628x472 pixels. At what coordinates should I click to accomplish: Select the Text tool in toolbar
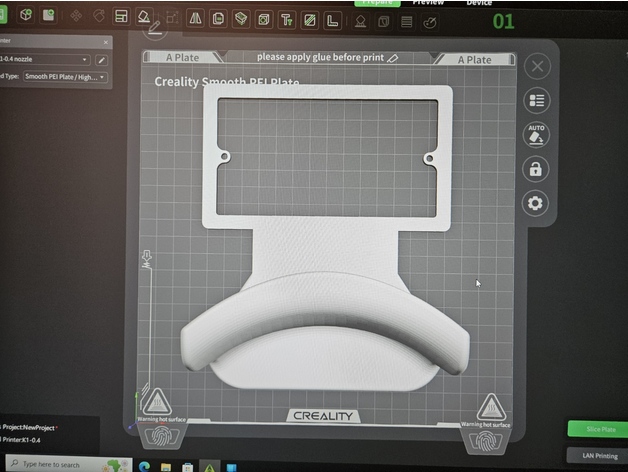point(287,19)
